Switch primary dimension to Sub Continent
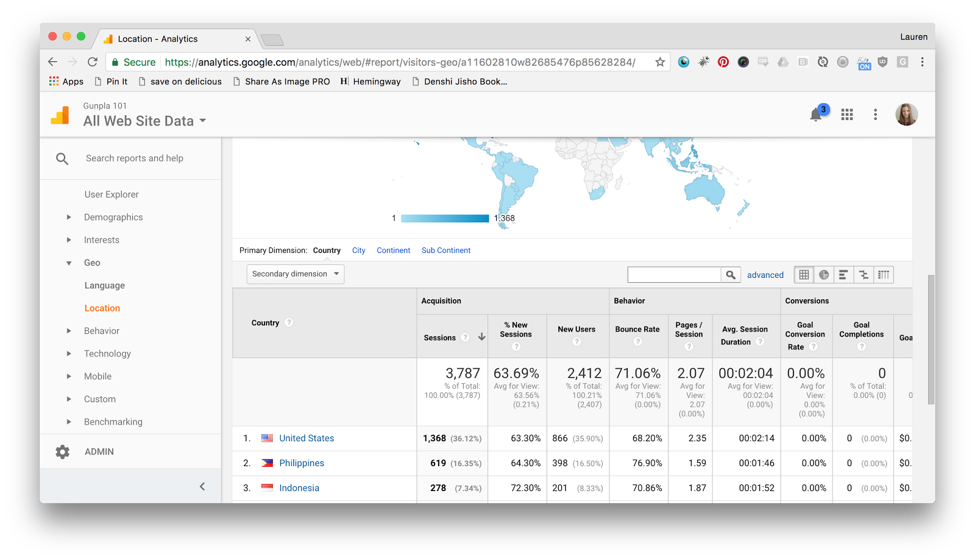Image resolution: width=975 pixels, height=560 pixels. click(x=445, y=250)
